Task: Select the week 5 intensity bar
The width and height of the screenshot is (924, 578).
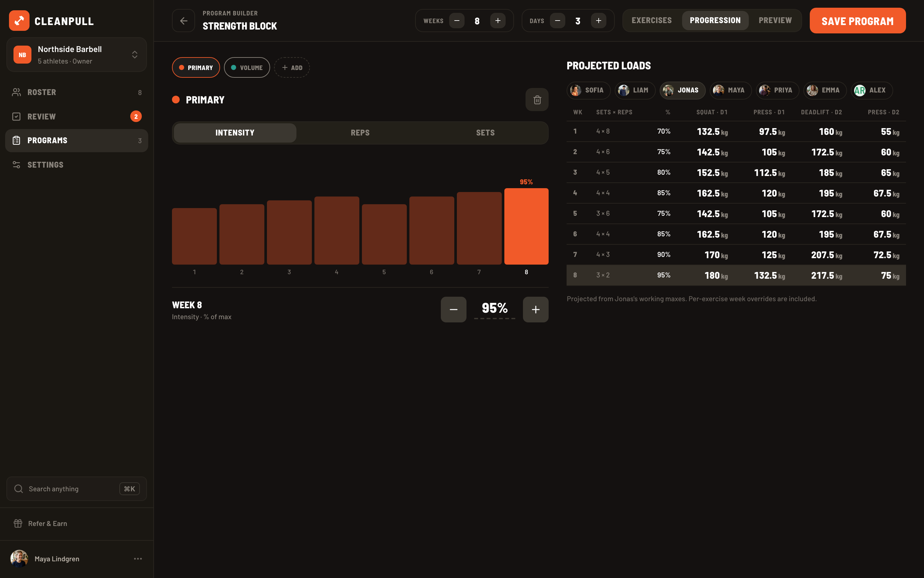Action: tap(384, 234)
